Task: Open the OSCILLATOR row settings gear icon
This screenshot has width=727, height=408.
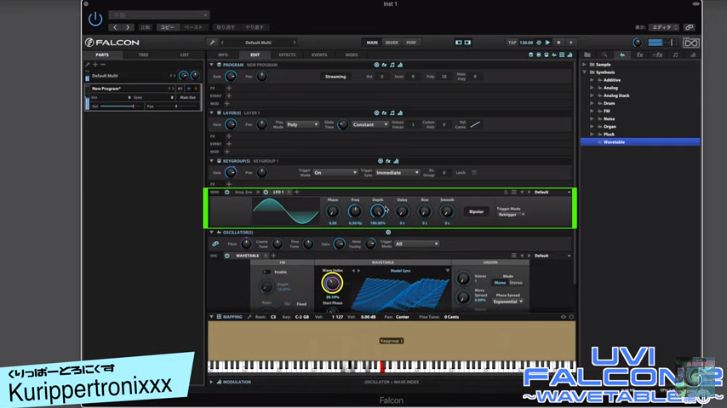Action: 388,232
